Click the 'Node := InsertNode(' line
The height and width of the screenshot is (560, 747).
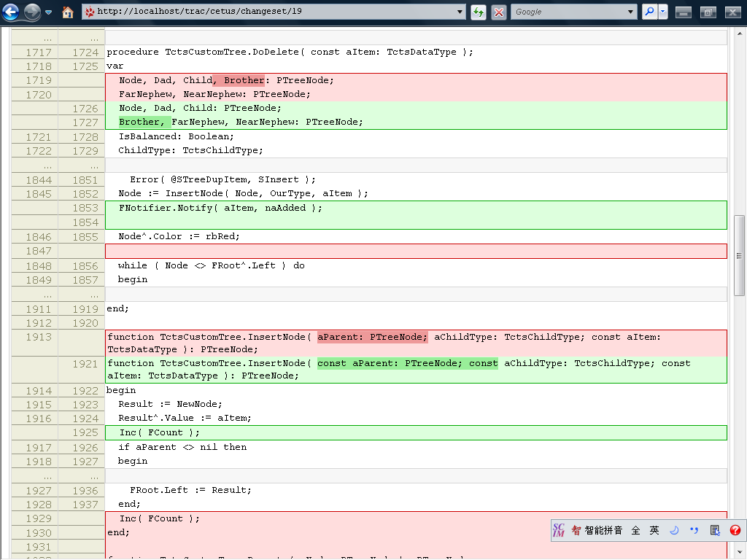243,193
